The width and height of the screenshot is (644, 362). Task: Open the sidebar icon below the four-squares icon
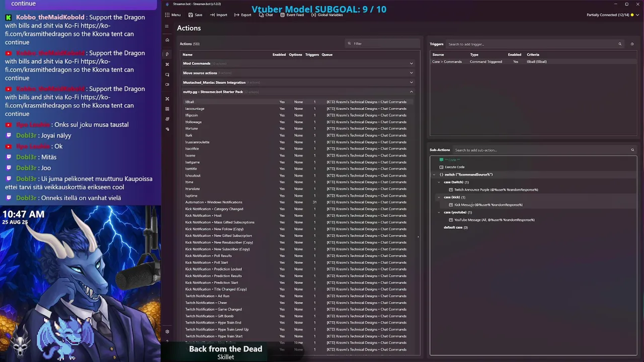168,119
